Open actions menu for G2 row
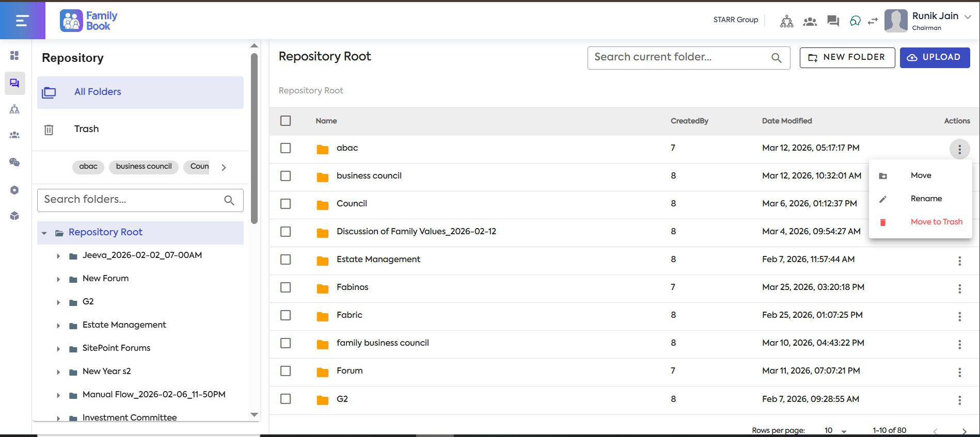 coord(960,400)
